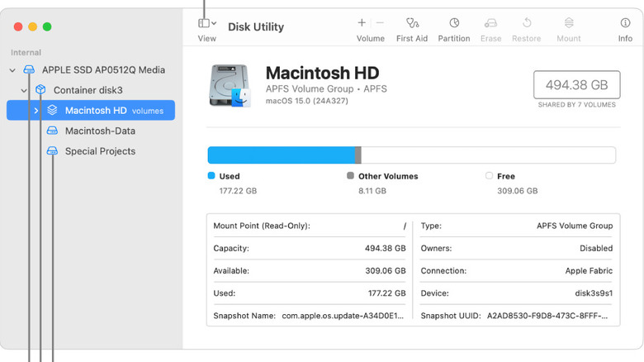This screenshot has width=644, height=362.
Task: Select Container disk3 in sidebar
Action: [x=88, y=90]
